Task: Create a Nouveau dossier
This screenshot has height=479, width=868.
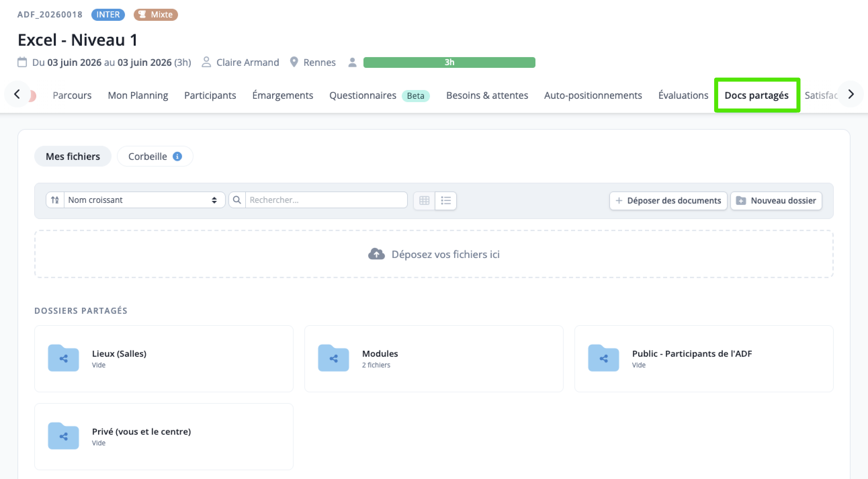Action: tap(776, 201)
